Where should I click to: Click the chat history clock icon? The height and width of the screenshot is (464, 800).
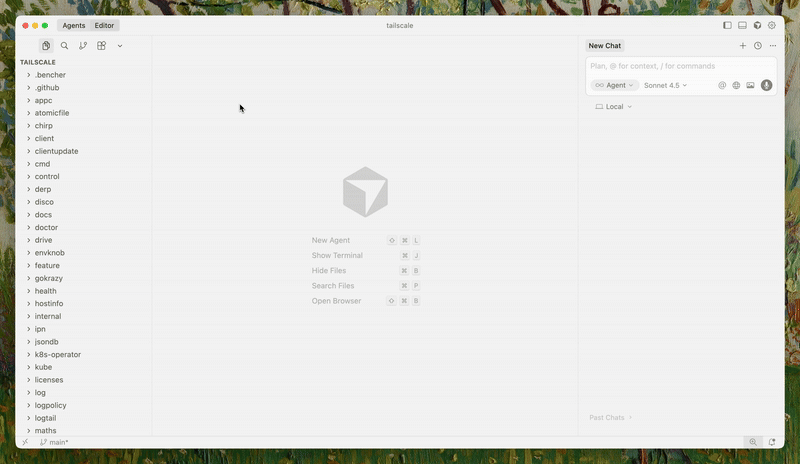[757, 46]
